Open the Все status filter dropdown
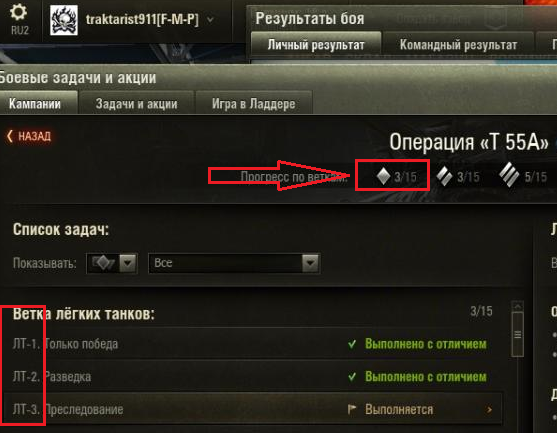This screenshot has width=557, height=433. click(234, 263)
